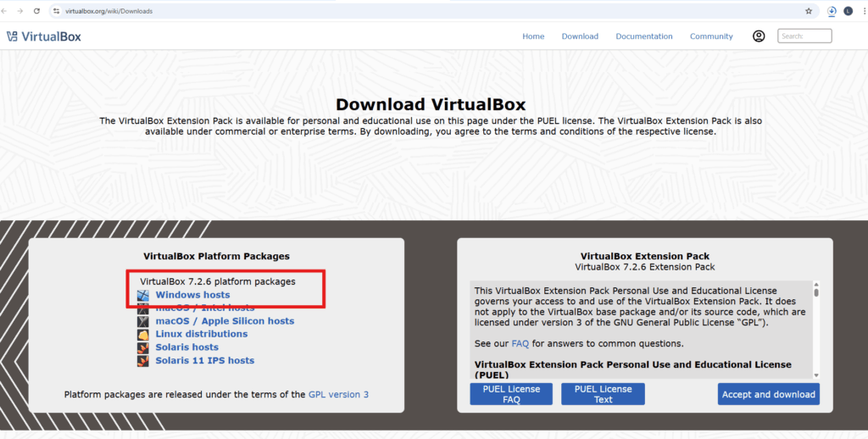Click the Linux distributions penguin icon
868x439 pixels.
coord(142,335)
